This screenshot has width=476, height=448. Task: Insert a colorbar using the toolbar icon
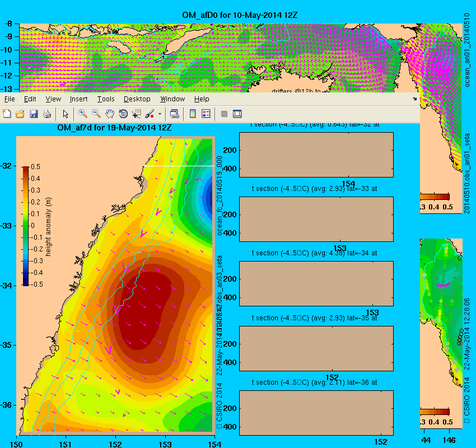click(193, 114)
